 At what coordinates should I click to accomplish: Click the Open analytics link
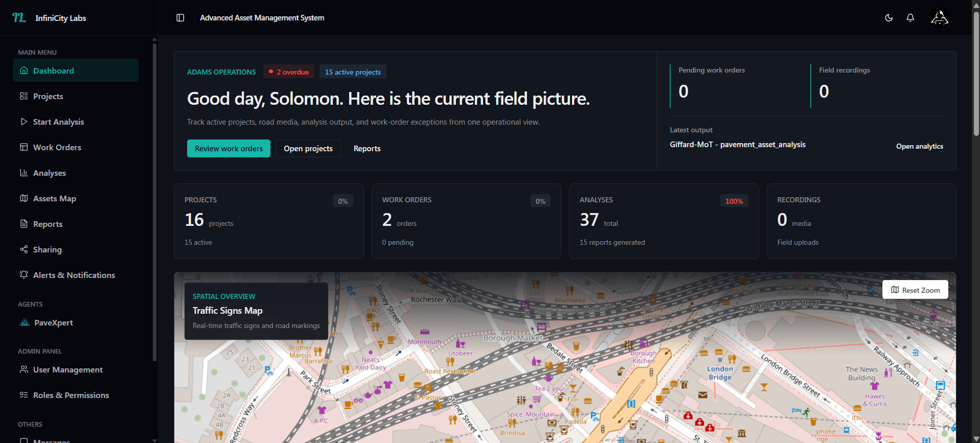click(919, 146)
